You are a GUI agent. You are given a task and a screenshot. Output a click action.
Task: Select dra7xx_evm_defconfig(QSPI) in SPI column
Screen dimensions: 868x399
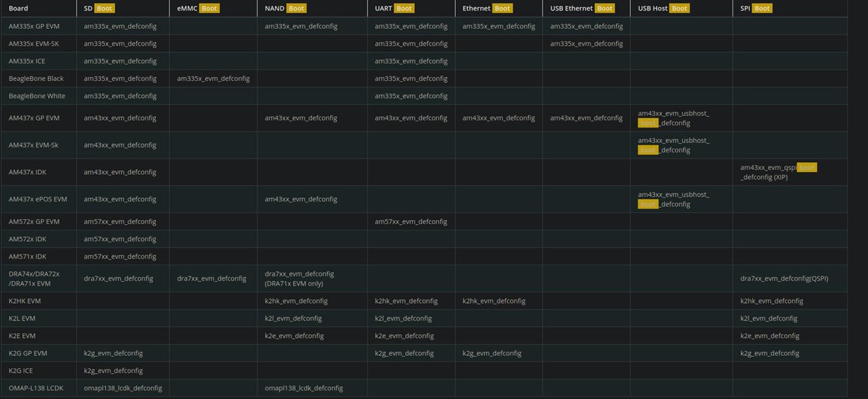pos(784,278)
